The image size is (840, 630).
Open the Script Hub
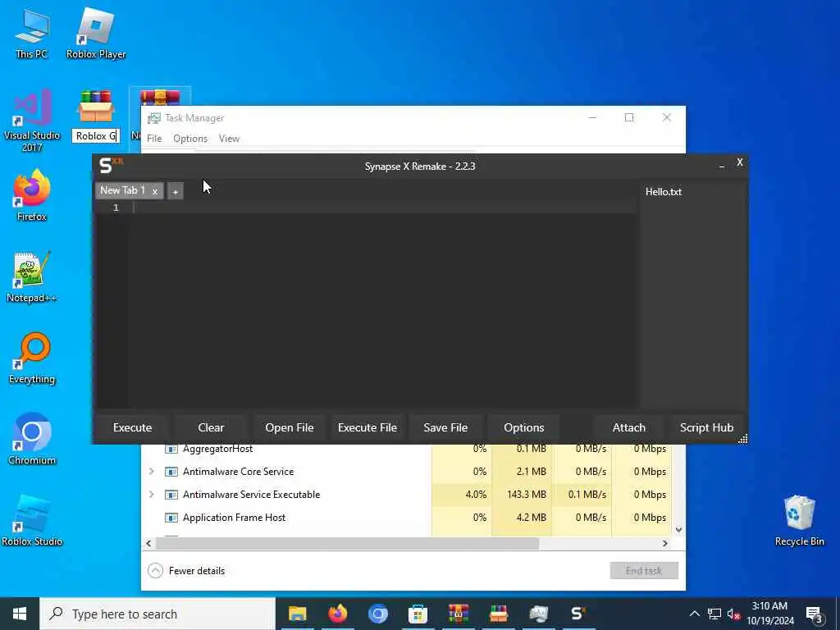click(x=706, y=427)
